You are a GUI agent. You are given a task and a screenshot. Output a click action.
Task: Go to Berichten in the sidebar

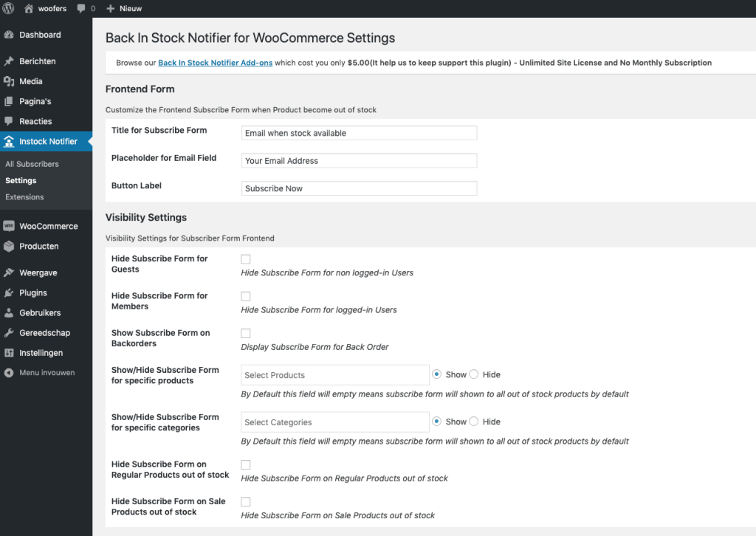tap(46, 61)
